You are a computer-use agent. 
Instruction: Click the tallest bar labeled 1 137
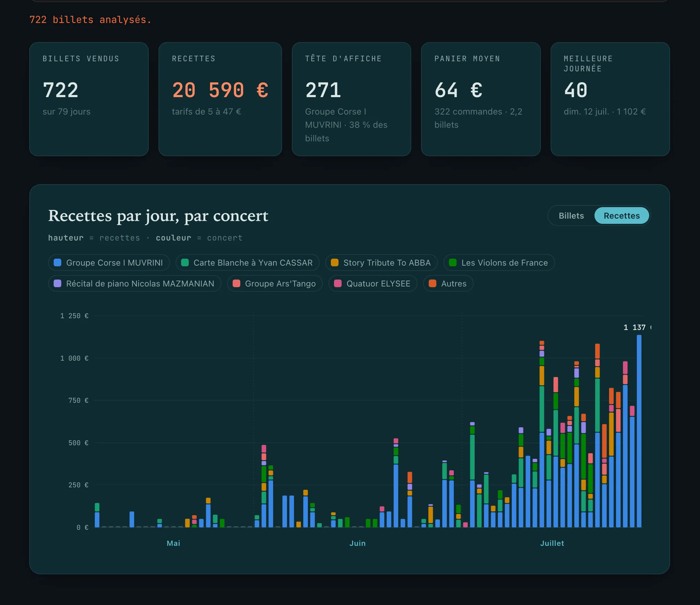coord(639,431)
